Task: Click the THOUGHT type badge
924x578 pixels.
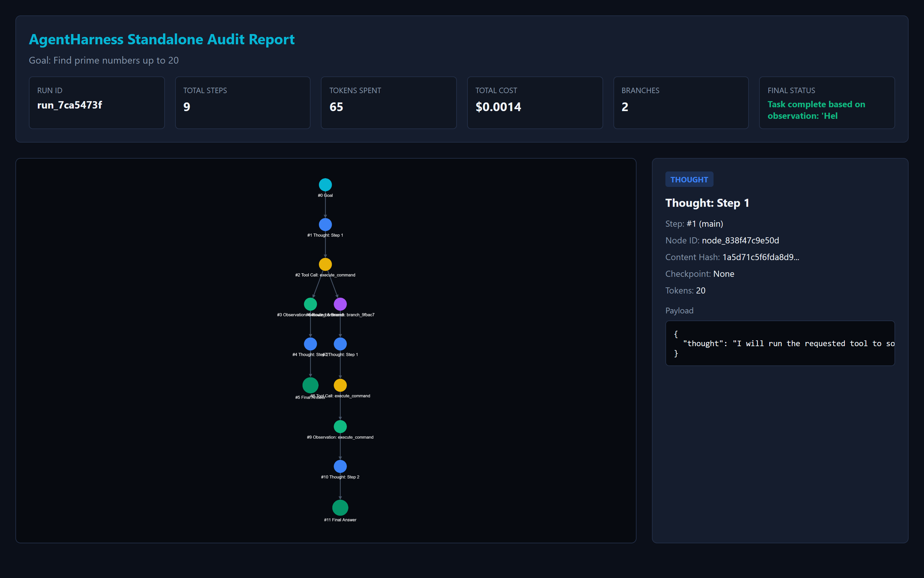Action: [x=689, y=179]
